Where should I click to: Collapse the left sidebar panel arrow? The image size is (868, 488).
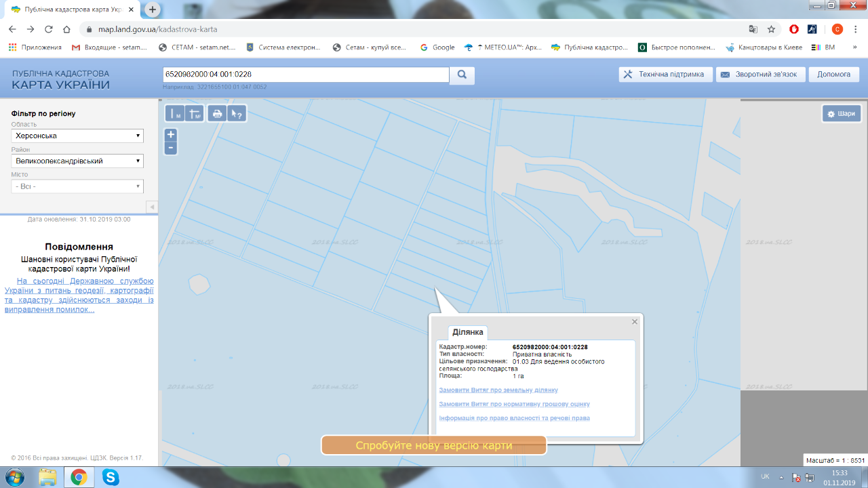click(x=152, y=207)
